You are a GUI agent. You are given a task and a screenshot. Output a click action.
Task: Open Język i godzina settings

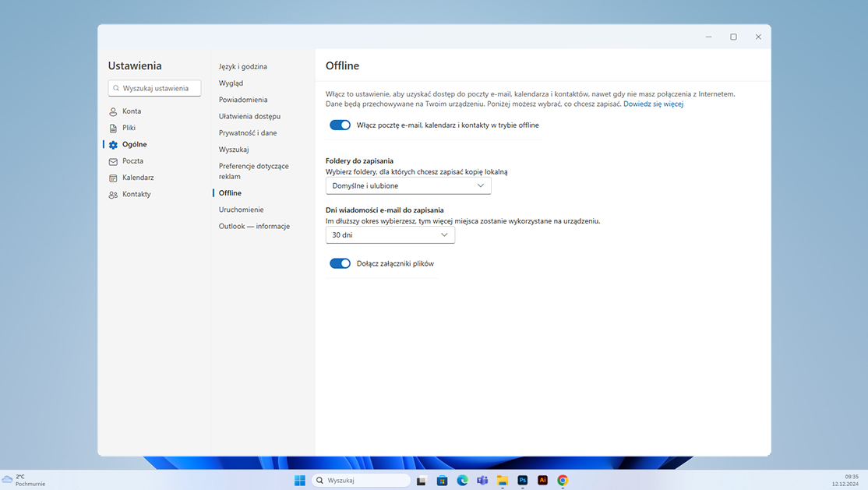click(x=242, y=66)
